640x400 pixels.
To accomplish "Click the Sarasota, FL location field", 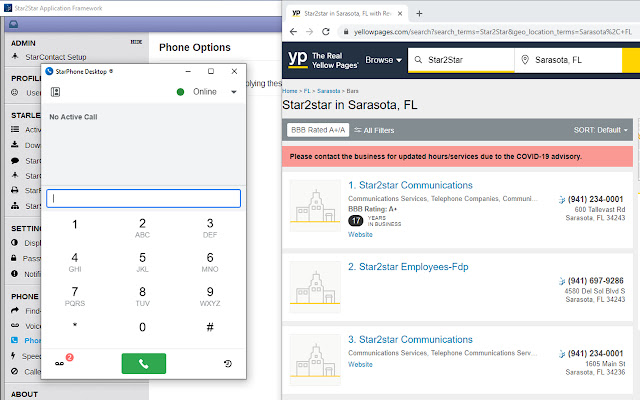I will point(572,61).
